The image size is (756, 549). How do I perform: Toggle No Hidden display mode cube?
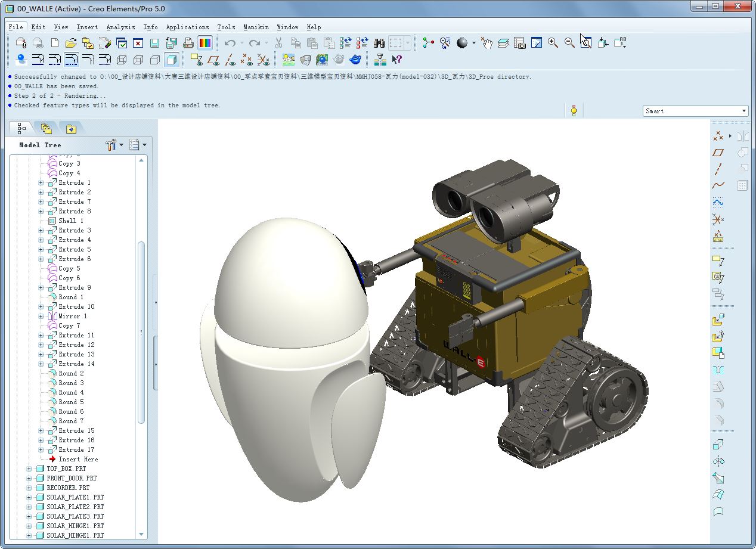tap(155, 60)
